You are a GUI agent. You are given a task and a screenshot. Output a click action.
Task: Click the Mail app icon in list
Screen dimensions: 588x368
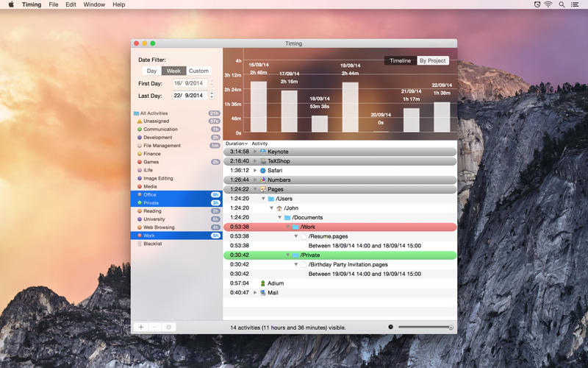[x=262, y=292]
